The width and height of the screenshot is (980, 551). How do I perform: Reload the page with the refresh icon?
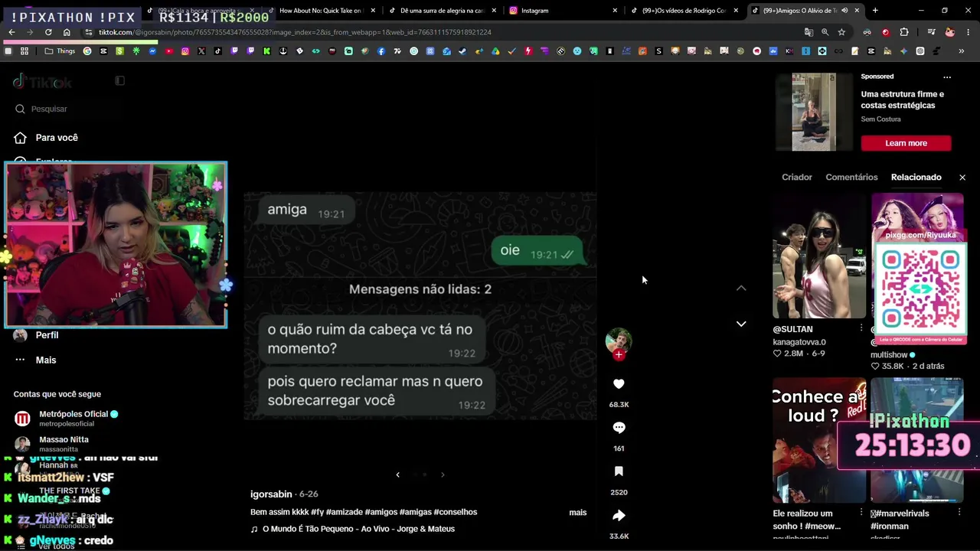point(48,32)
